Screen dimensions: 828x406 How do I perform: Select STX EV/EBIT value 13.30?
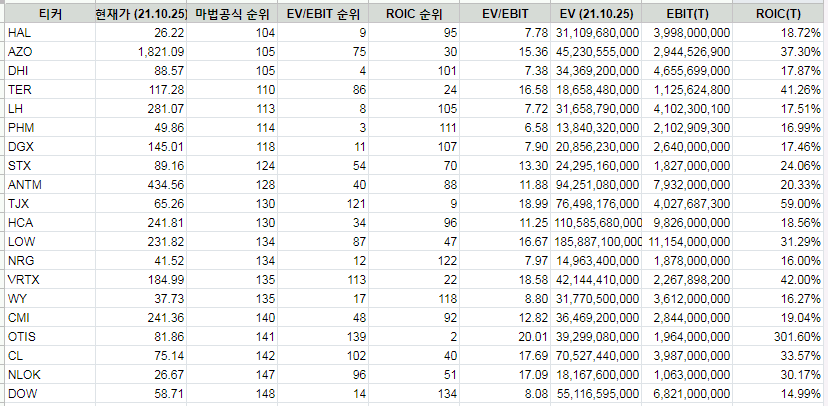pos(505,166)
